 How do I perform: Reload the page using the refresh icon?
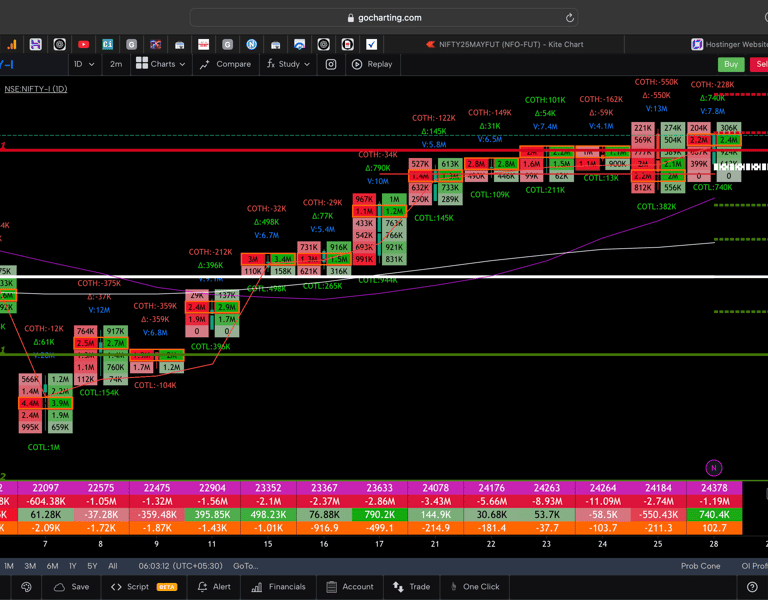coord(569,18)
